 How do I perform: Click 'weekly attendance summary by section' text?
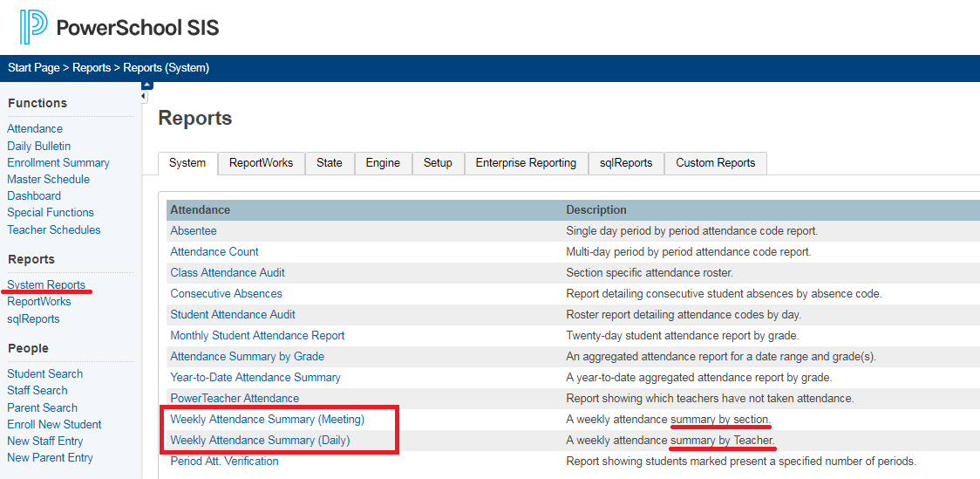tap(669, 420)
